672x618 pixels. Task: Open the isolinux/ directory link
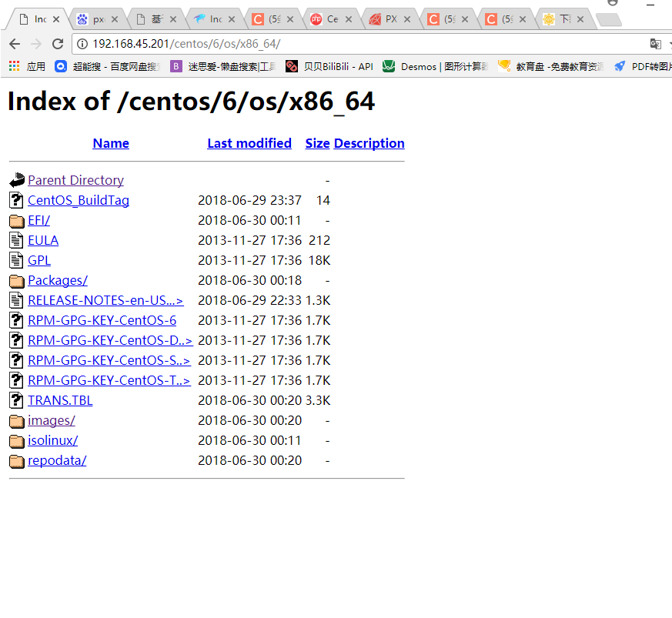52,440
